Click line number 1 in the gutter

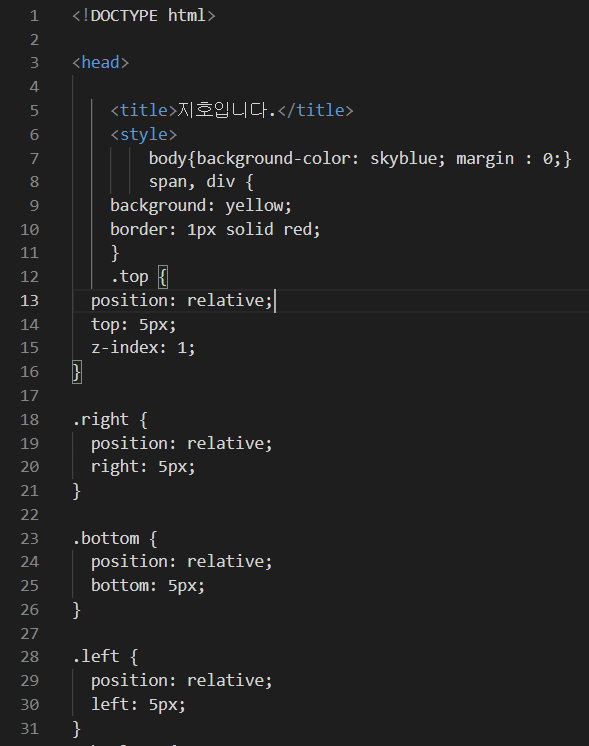click(34, 16)
